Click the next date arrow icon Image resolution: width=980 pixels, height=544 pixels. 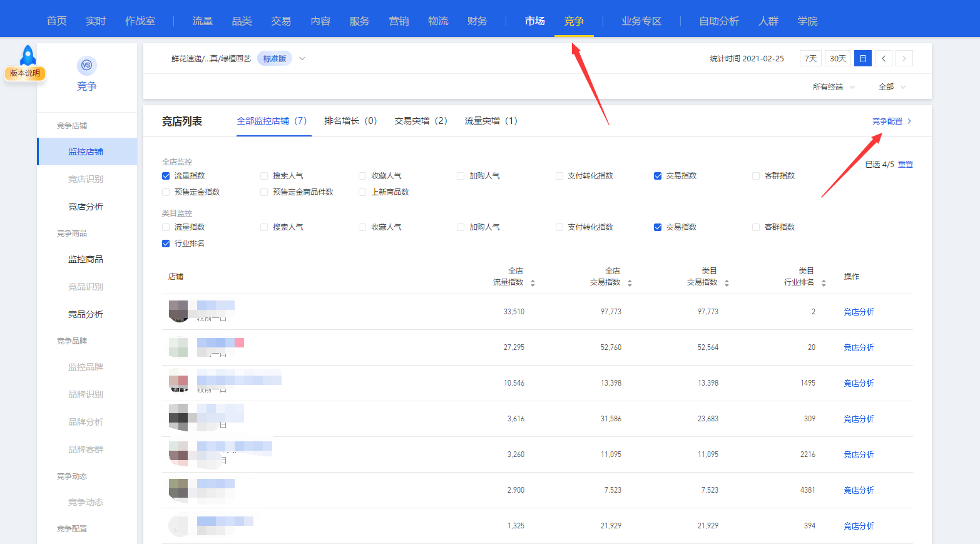coord(904,58)
